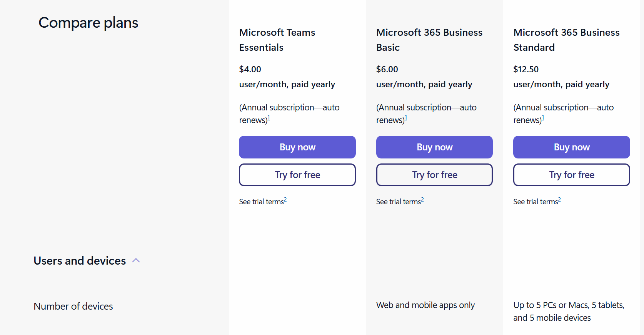Viewport: 644px width, 335px height.
Task: Open footnote 1 under Business Basic renewal
Action: (406, 118)
